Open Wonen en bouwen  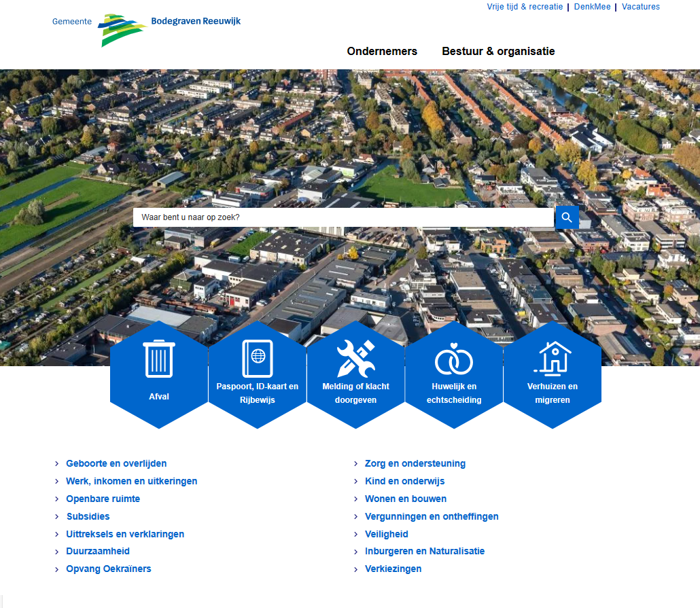[406, 499]
